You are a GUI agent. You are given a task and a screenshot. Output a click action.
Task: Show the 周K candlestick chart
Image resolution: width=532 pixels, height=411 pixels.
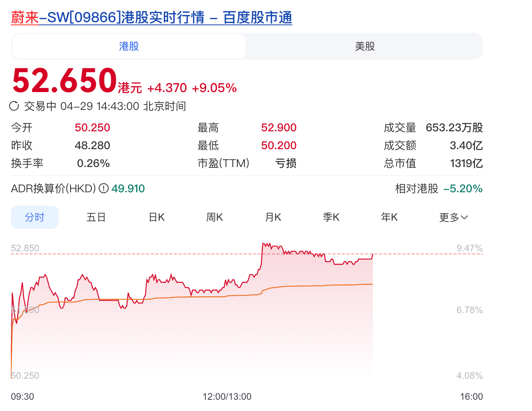[215, 218]
